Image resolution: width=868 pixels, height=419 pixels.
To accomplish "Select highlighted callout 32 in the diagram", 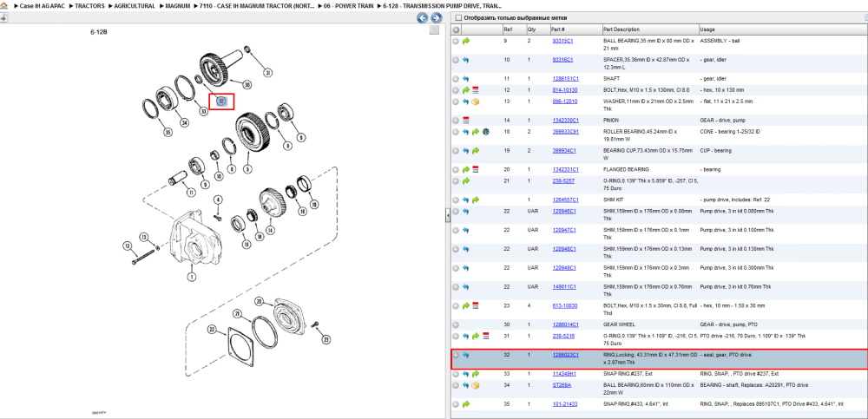I will 221,101.
